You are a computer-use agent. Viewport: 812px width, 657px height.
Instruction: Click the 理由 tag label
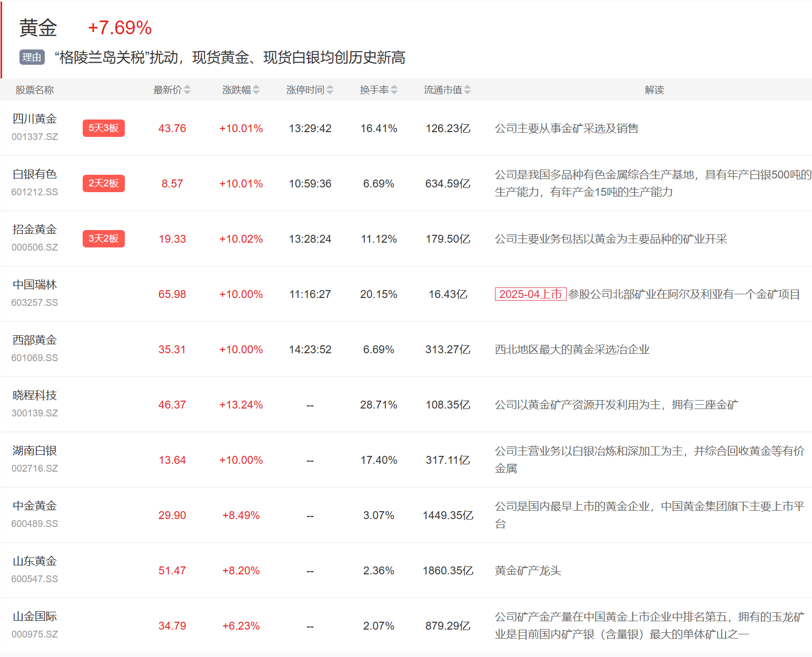click(x=32, y=57)
